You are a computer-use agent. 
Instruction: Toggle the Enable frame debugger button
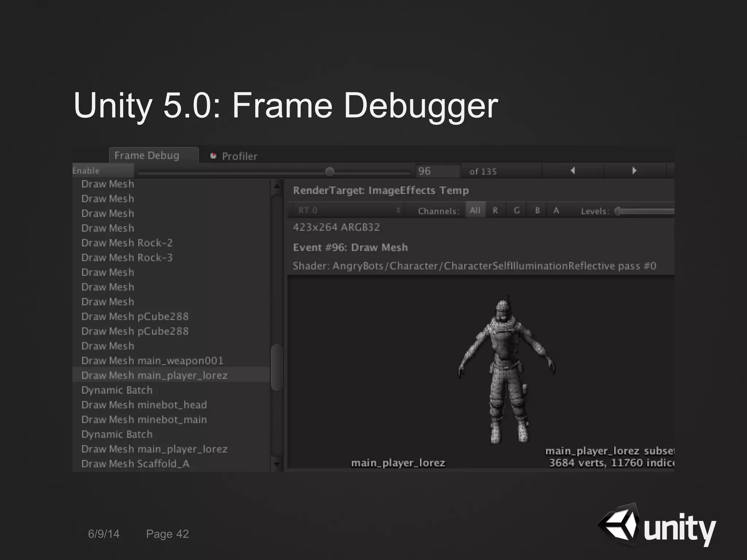tap(103, 171)
